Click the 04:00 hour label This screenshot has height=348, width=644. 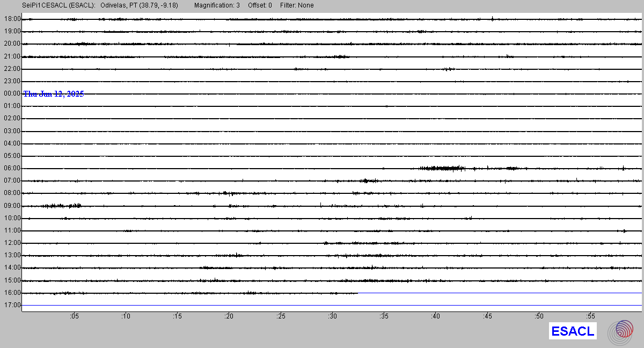click(12, 143)
